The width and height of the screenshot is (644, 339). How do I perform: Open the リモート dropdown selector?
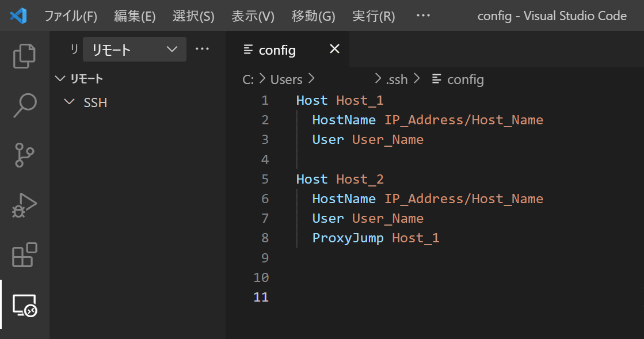point(134,49)
